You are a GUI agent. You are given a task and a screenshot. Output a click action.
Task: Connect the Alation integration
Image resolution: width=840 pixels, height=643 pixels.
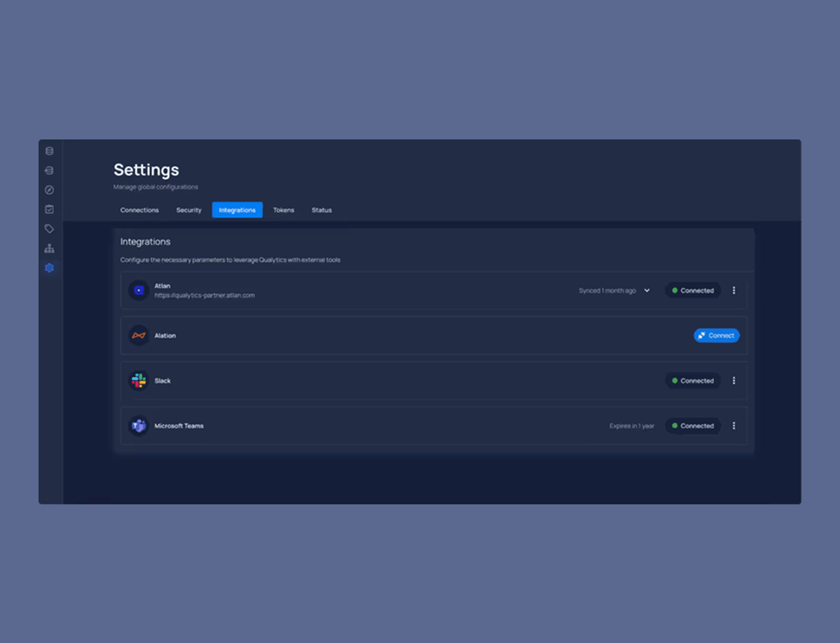(x=717, y=335)
